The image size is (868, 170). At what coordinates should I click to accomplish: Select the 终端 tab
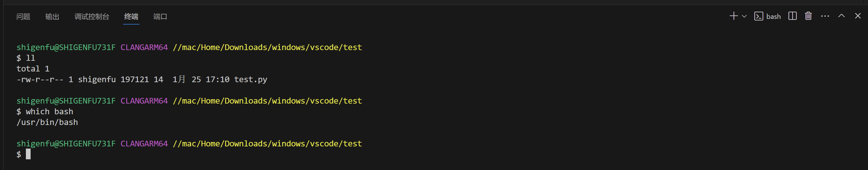click(131, 16)
